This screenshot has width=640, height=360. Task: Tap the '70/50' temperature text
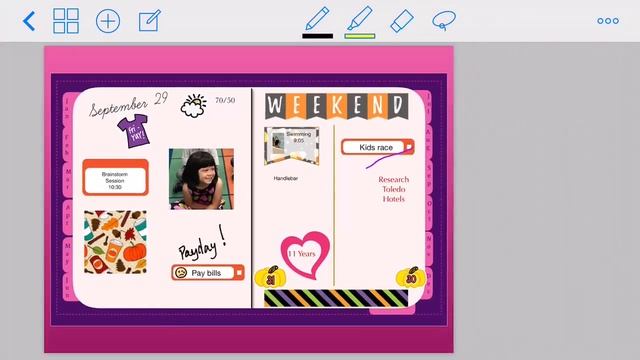[225, 100]
